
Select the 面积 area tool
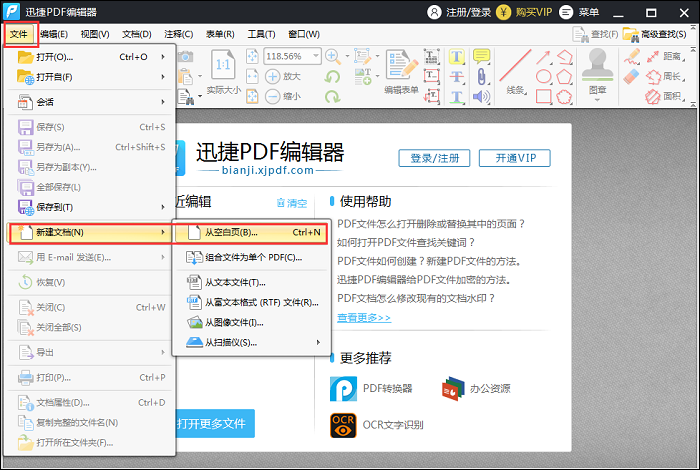[x=665, y=96]
